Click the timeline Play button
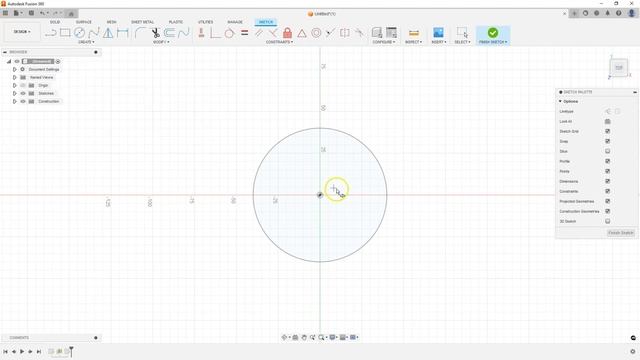 pos(22,351)
